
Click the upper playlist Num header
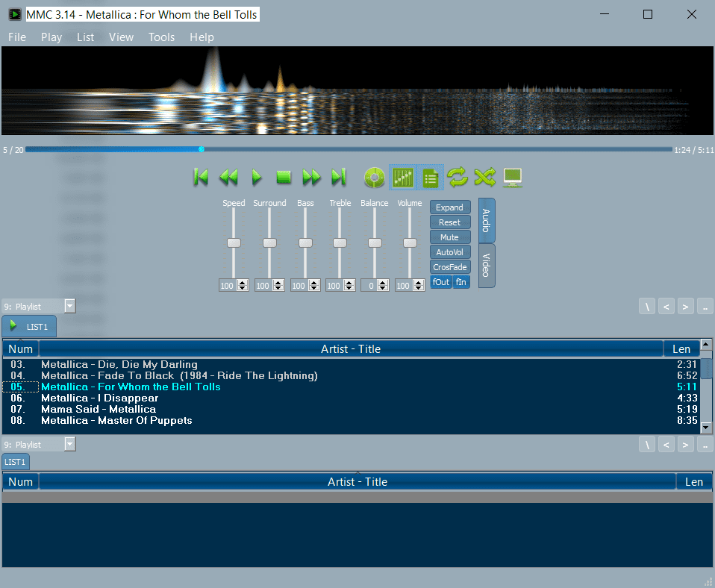coord(20,348)
